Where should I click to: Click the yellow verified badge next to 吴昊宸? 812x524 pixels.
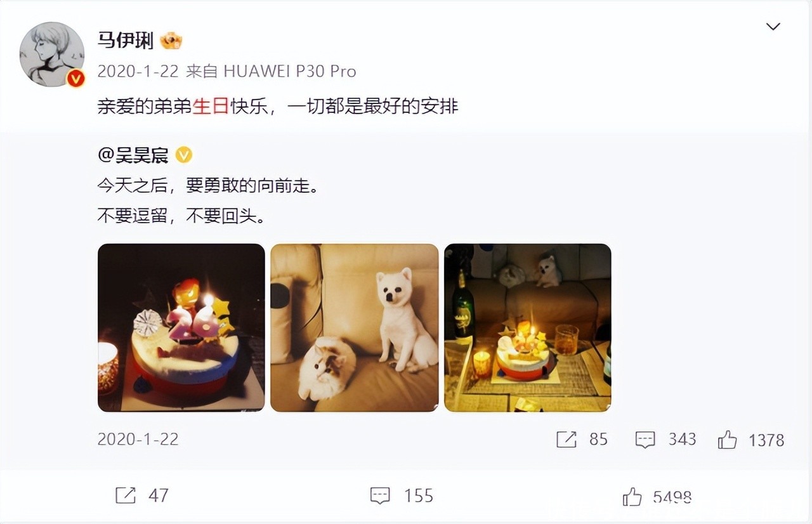pyautogui.click(x=184, y=155)
